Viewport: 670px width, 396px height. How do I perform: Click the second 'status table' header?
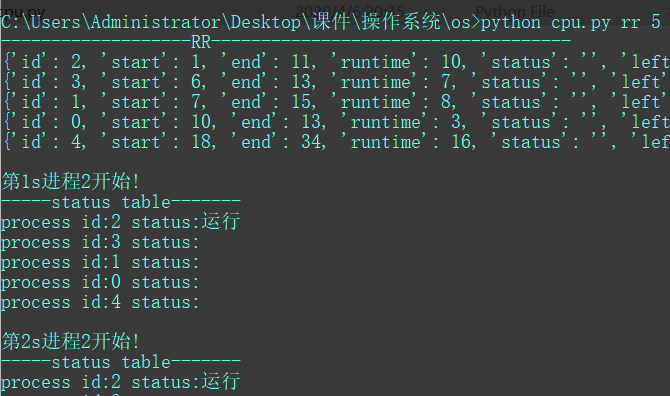click(x=120, y=362)
